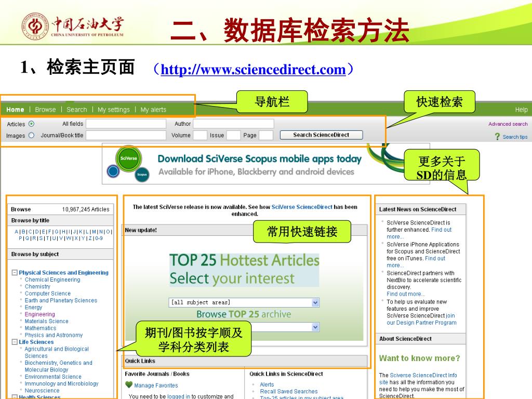Open the Home tab

point(15,110)
